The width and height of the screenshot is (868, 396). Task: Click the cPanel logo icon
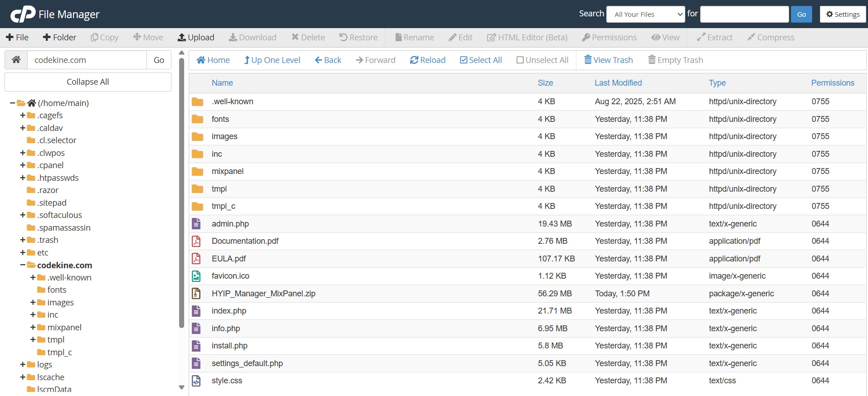23,14
